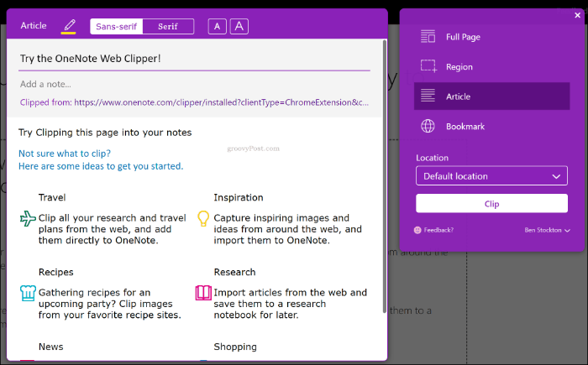Select the highlighter pen tool
The width and height of the screenshot is (588, 365).
click(x=69, y=26)
